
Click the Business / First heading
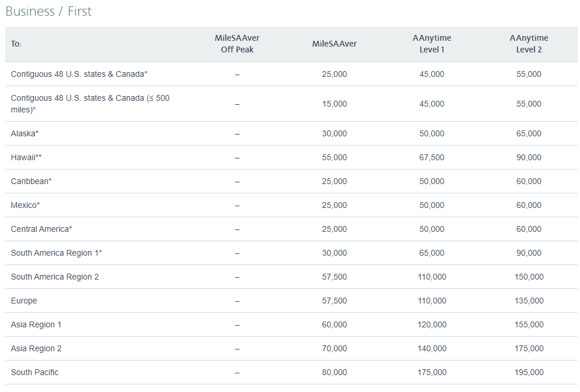48,11
